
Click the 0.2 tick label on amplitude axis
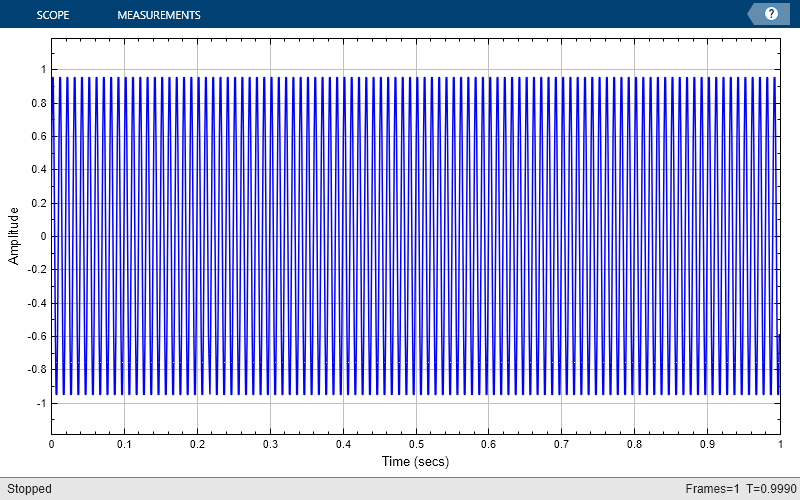(x=40, y=203)
